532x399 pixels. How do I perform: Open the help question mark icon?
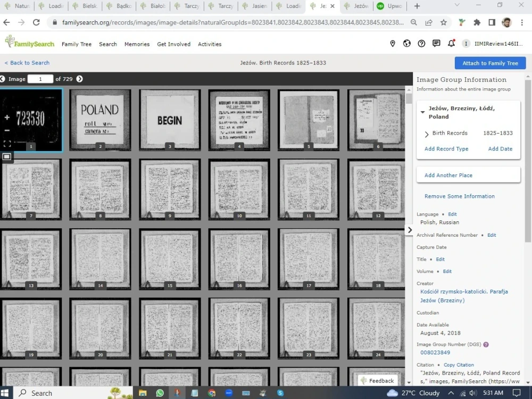coord(421,44)
